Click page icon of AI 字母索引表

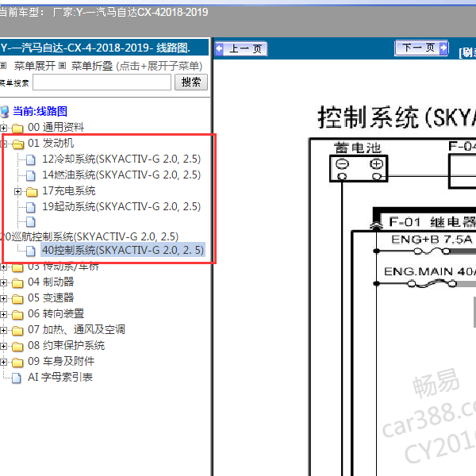[x=17, y=378]
